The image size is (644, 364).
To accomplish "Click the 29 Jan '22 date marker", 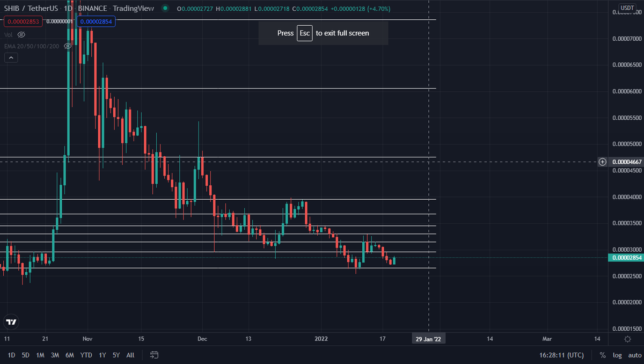I will point(428,339).
